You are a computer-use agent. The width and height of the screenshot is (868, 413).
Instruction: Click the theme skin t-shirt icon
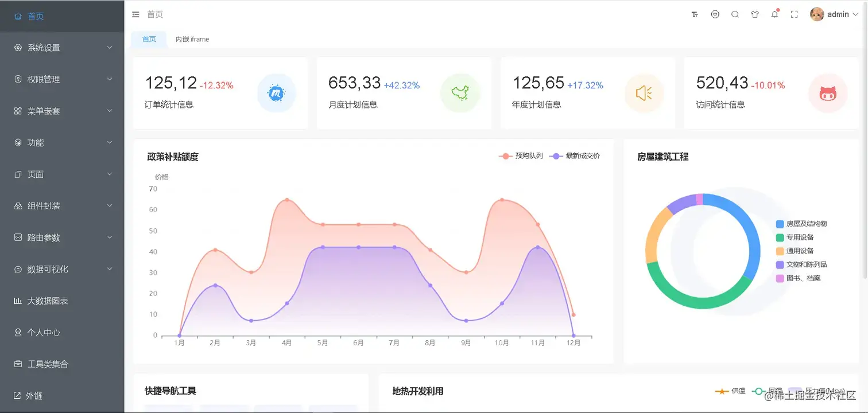[755, 14]
